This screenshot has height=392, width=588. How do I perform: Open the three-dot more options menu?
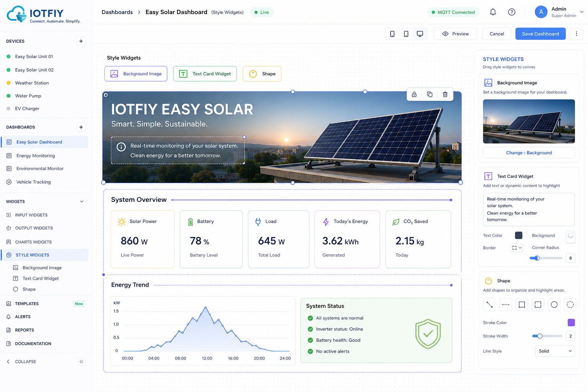tap(577, 34)
